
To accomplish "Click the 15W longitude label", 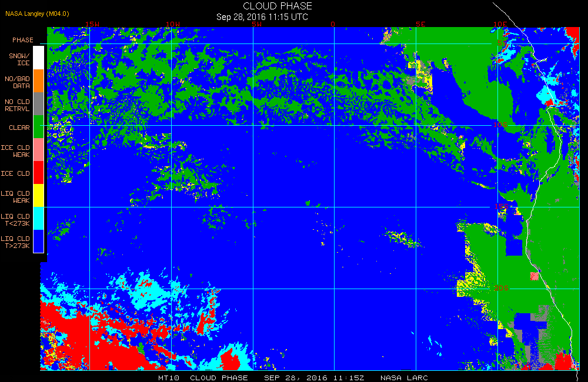I will pos(92,24).
